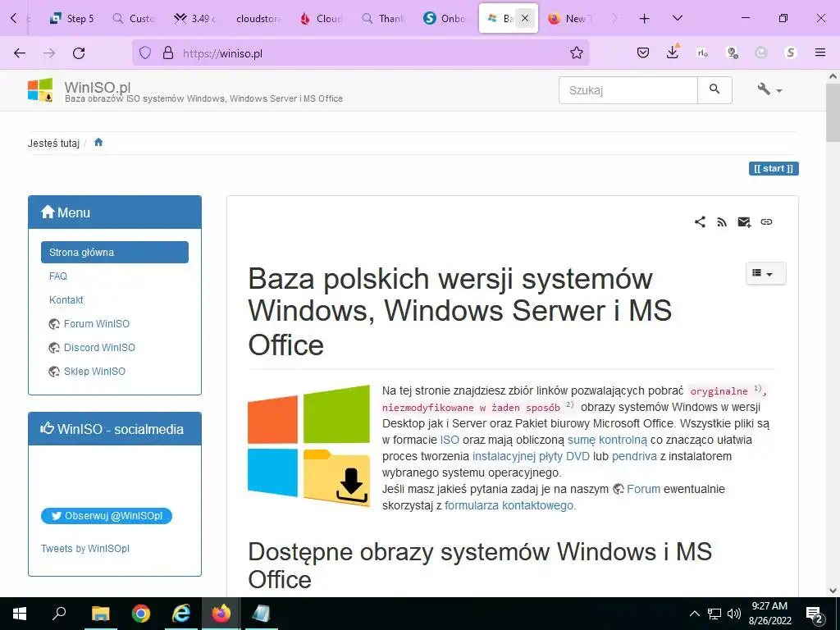Switch to the Step 5 tab
Screen dimensions: 840x630
coord(72,18)
